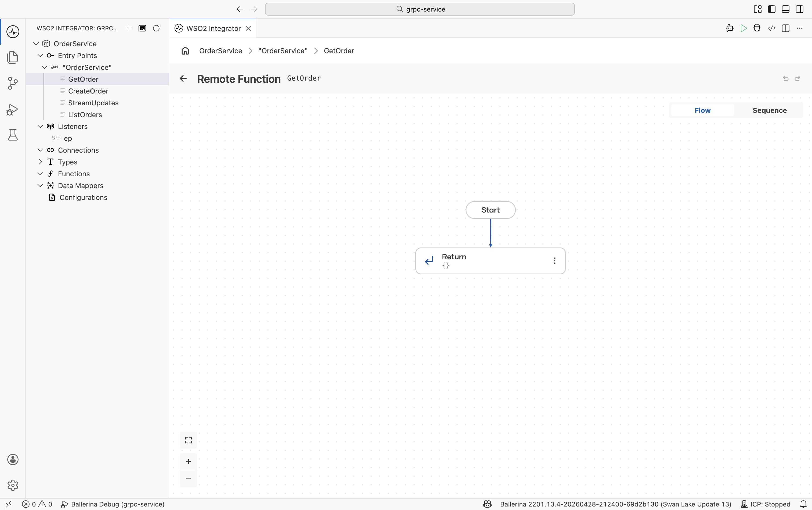The image size is (812, 510).
Task: Toggle the bottom panel
Action: (x=786, y=9)
